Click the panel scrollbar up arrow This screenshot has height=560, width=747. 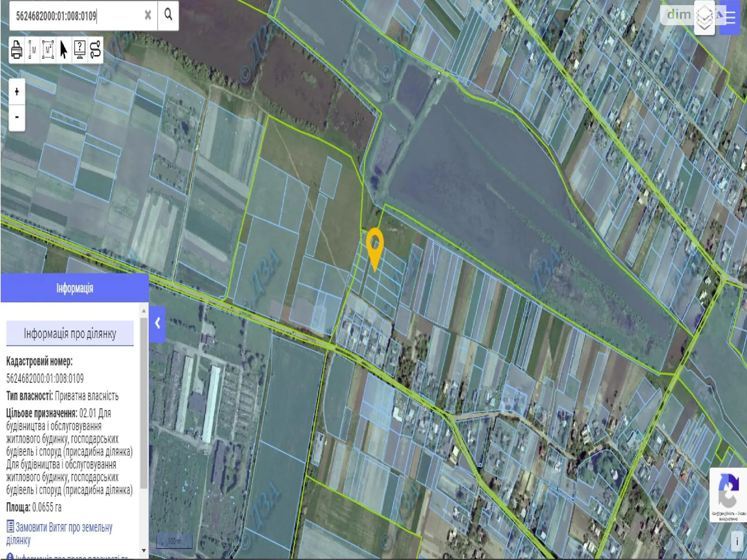pos(144,310)
